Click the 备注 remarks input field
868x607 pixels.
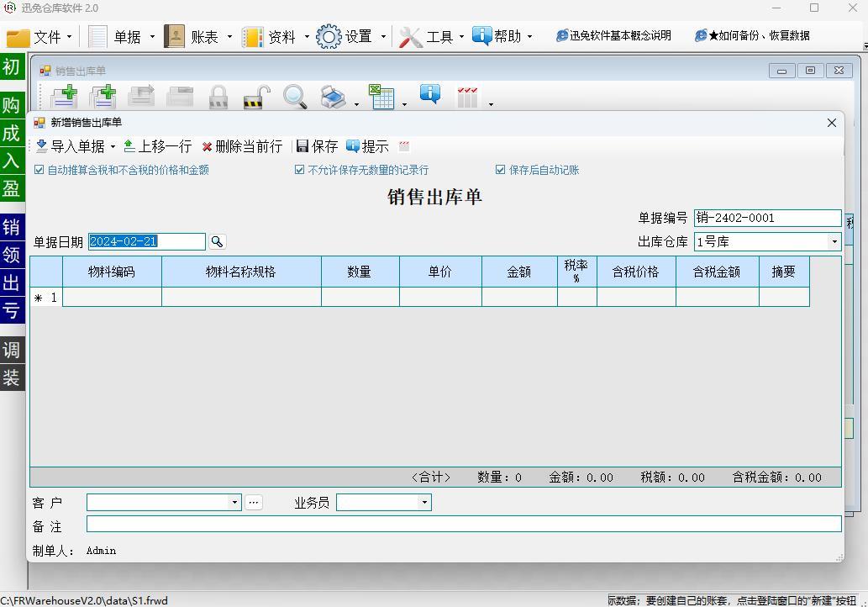click(x=463, y=525)
